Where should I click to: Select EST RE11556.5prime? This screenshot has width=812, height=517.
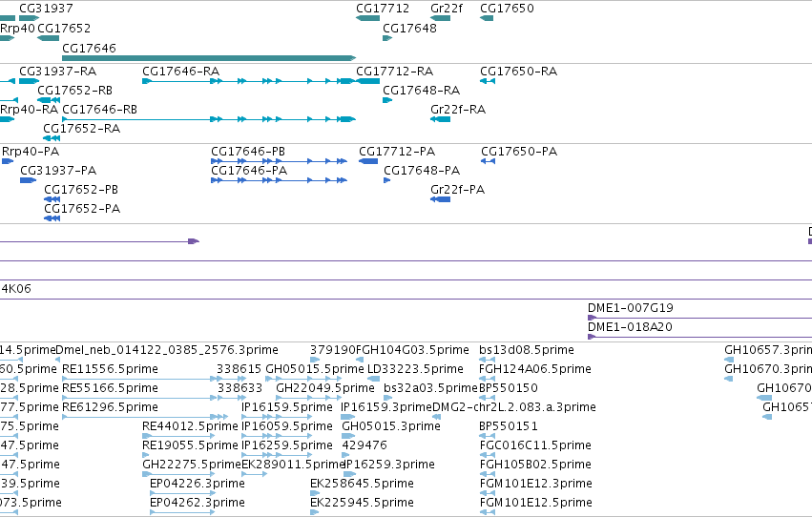(154, 379)
